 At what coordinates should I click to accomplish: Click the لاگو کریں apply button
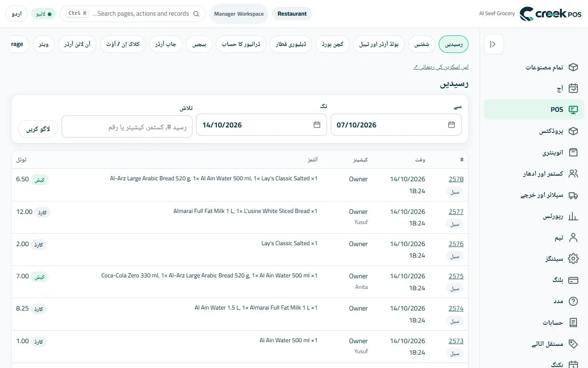pyautogui.click(x=38, y=129)
